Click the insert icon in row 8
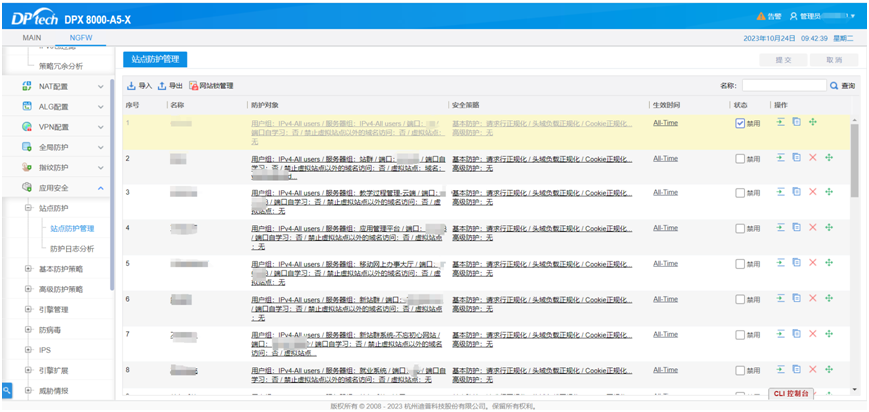 pyautogui.click(x=780, y=369)
